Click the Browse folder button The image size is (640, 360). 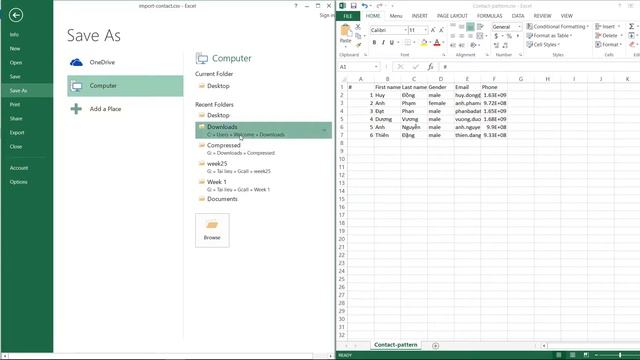pos(212,230)
